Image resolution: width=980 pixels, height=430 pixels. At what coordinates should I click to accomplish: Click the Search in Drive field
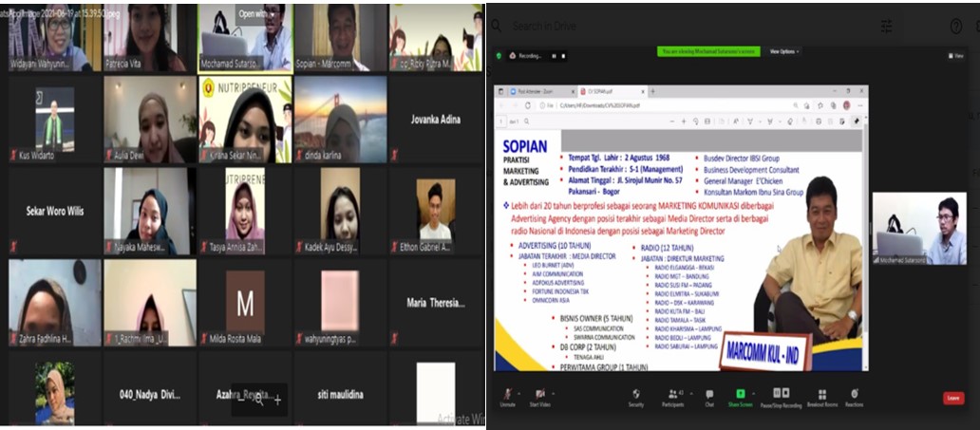[x=665, y=26]
